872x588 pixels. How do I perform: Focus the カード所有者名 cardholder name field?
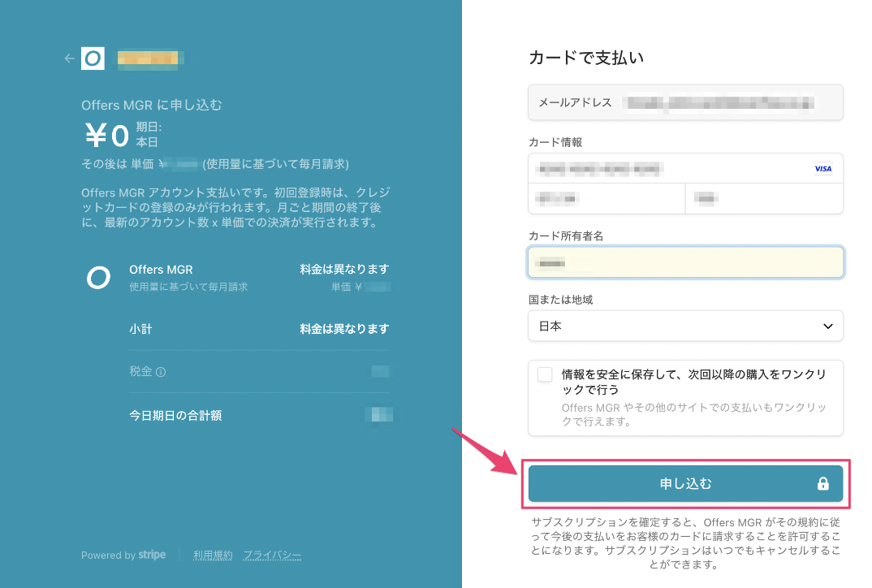click(x=685, y=262)
